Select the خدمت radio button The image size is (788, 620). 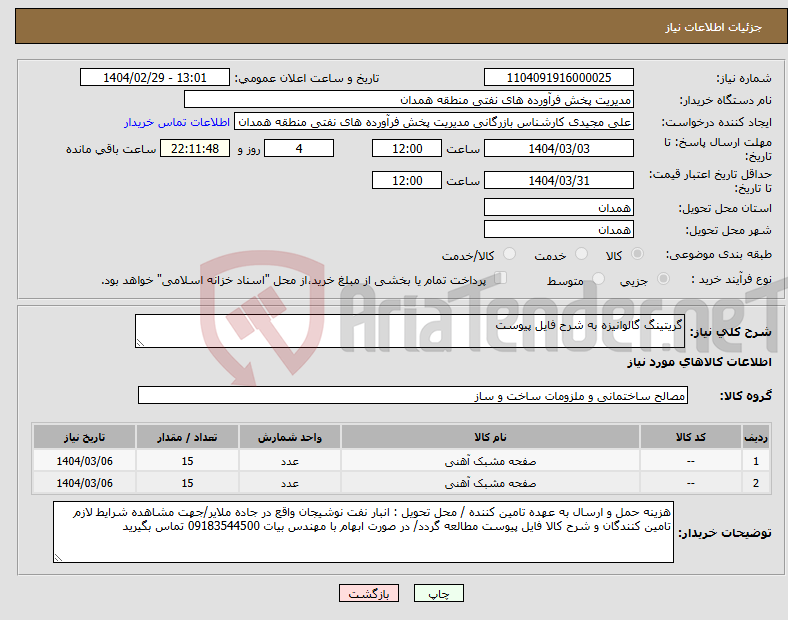(x=581, y=254)
